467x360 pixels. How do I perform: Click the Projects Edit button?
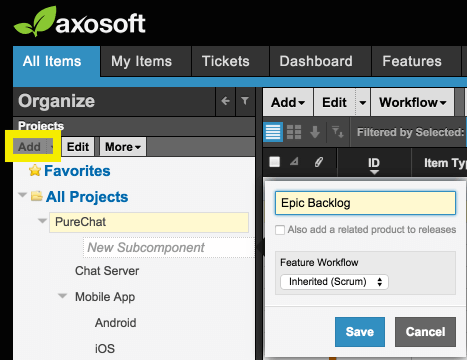(x=78, y=147)
